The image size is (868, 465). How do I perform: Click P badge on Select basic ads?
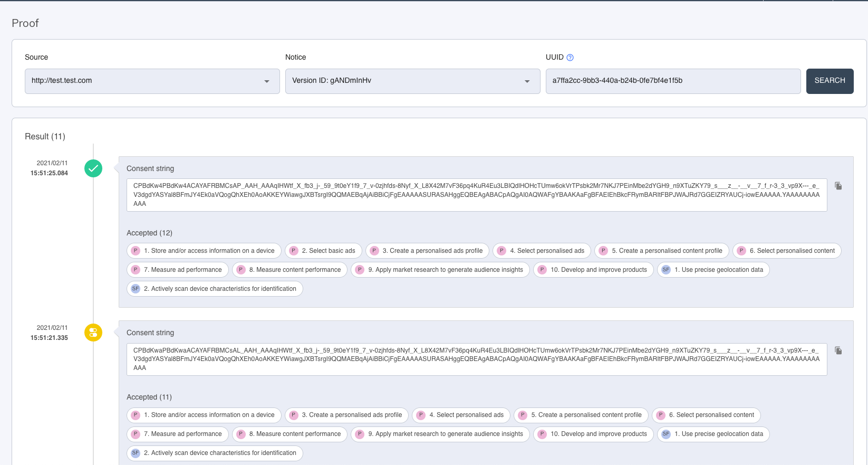[x=294, y=251]
